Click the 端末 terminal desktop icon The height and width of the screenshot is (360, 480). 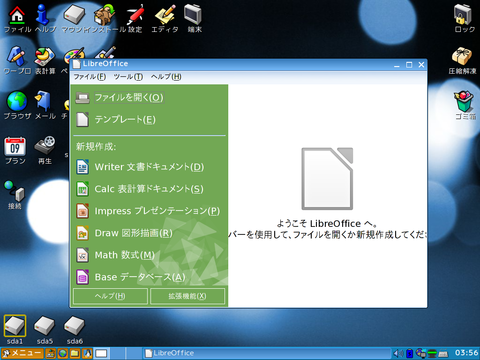coord(194,18)
